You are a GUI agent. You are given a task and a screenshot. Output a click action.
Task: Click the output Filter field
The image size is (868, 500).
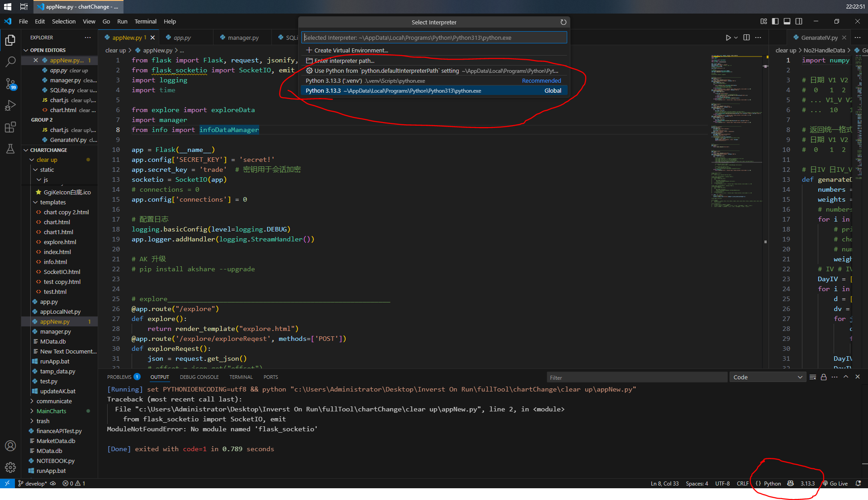tap(637, 377)
